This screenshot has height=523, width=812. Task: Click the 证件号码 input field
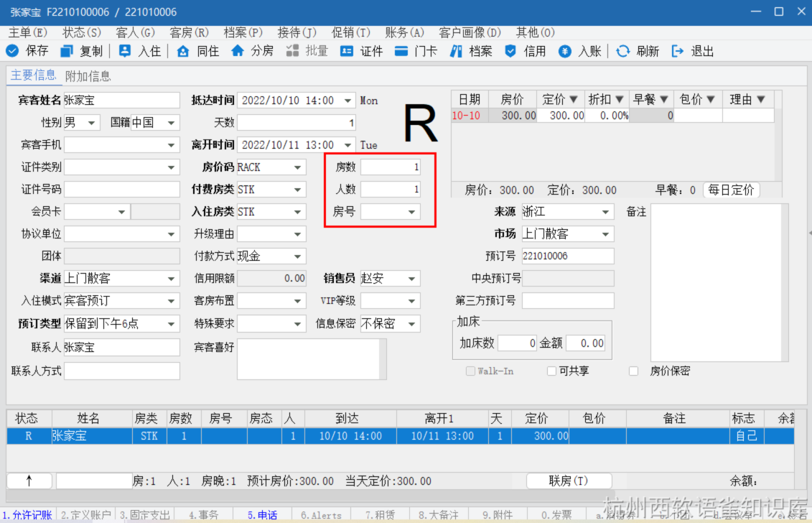pos(122,190)
